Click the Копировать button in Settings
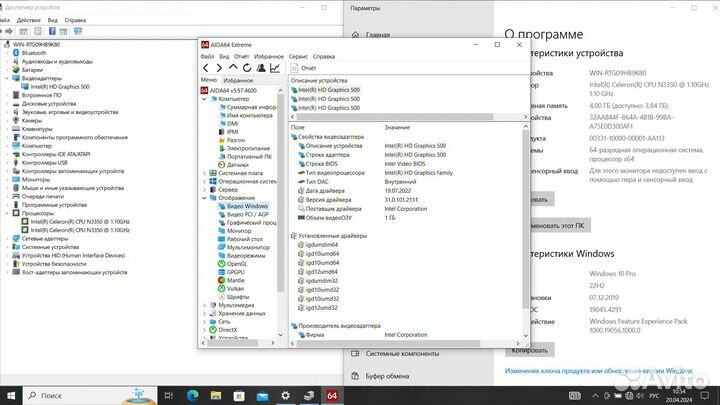The width and height of the screenshot is (720, 405). coord(529,350)
